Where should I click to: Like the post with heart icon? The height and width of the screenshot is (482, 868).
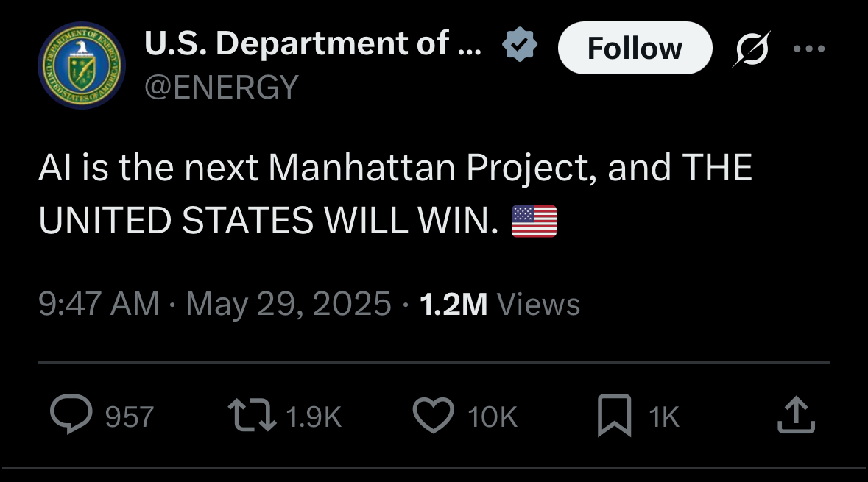pyautogui.click(x=432, y=415)
